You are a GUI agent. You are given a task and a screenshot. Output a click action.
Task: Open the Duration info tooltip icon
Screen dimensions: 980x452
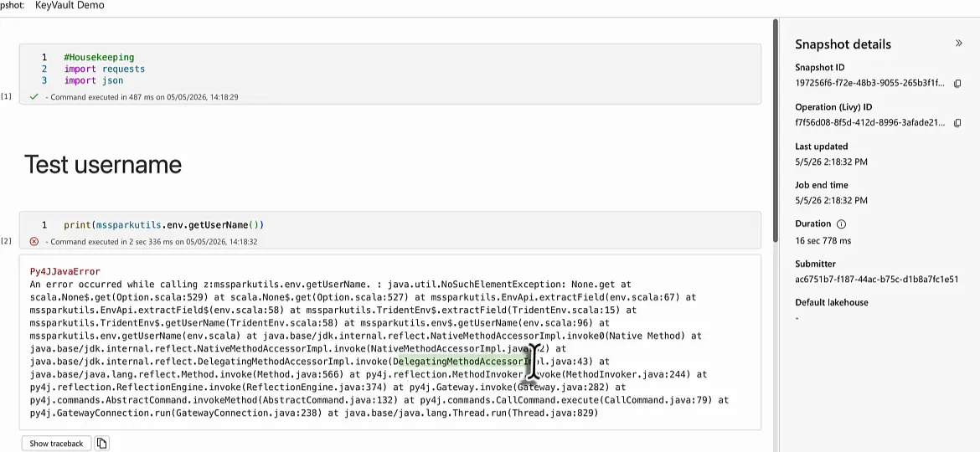tap(841, 223)
